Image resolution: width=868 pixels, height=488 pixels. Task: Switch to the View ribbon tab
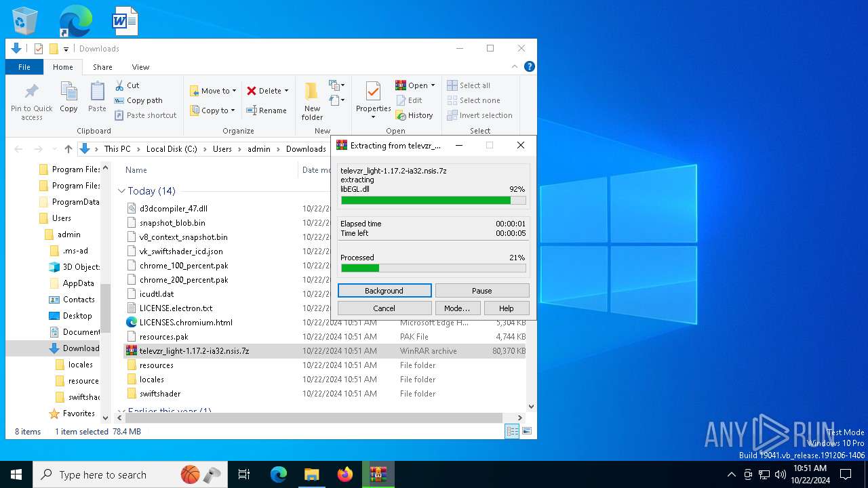coord(140,67)
